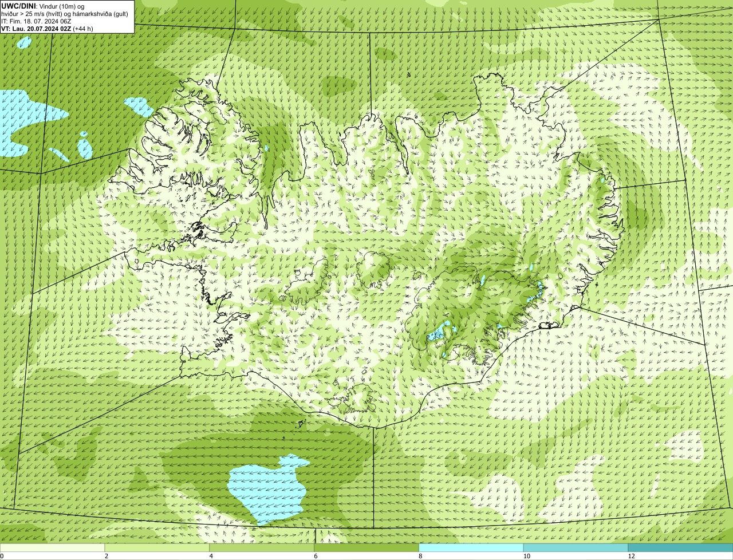Click the 'IT: Fim. 18. 07. 2024 06Z' line
The width and height of the screenshot is (733, 560).
click(x=37, y=21)
